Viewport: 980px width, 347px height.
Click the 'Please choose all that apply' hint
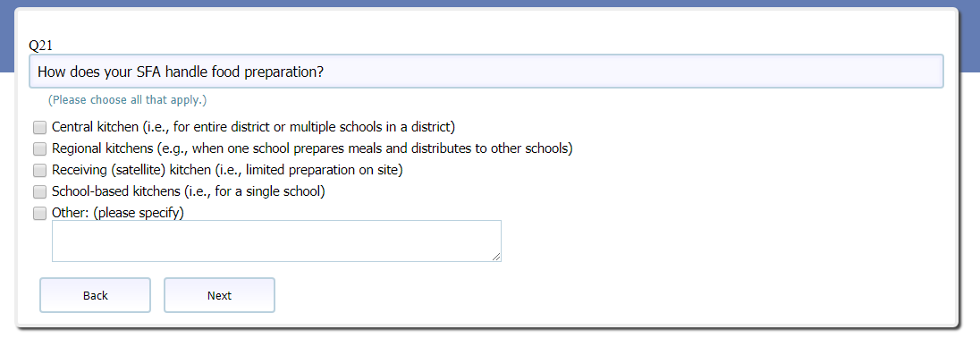128,100
